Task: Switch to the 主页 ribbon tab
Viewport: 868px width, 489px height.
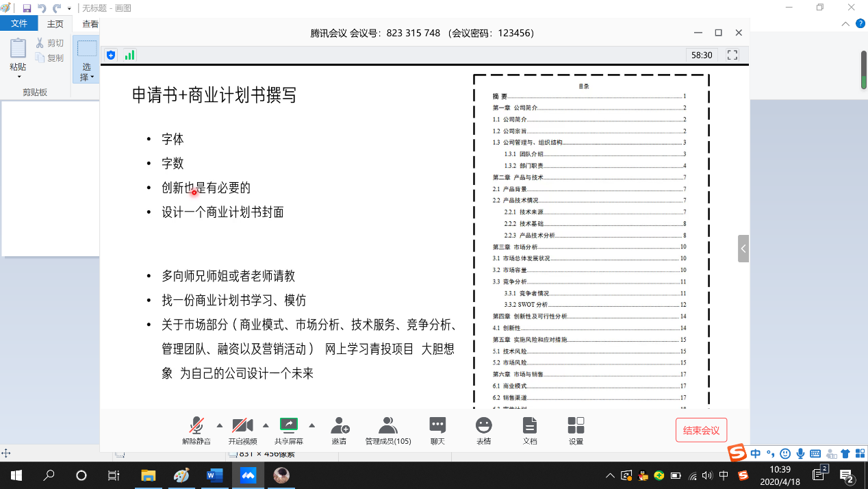Action: [55, 24]
